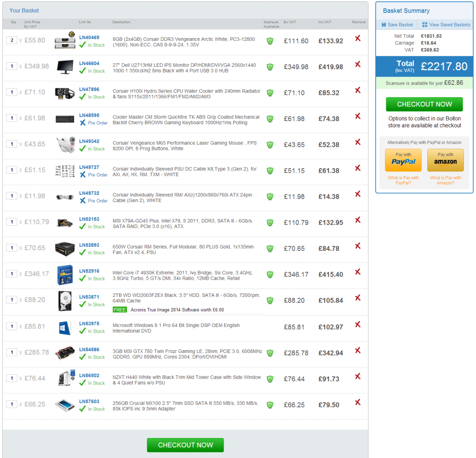Click Checkout Now below the basket list
Screen dimensions: 476x458
click(x=185, y=445)
